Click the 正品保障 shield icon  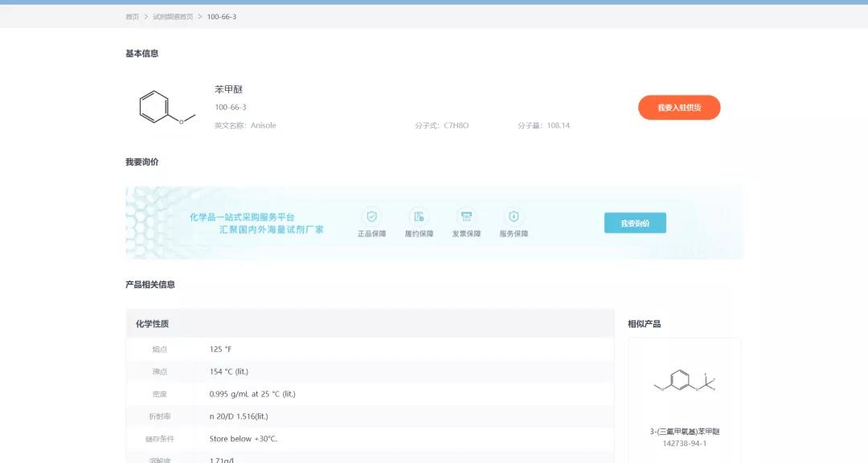pyautogui.click(x=371, y=216)
